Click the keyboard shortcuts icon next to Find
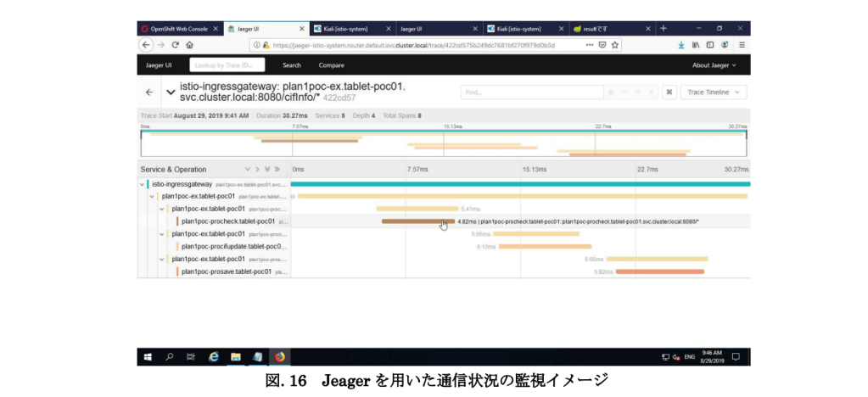Image resolution: width=868 pixels, height=397 pixels. coord(669,92)
